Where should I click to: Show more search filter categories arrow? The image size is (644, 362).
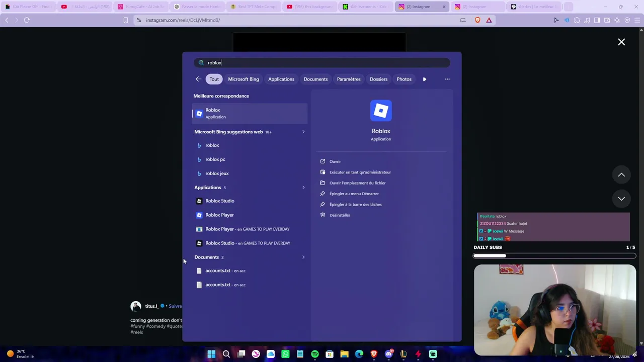pyautogui.click(x=425, y=79)
